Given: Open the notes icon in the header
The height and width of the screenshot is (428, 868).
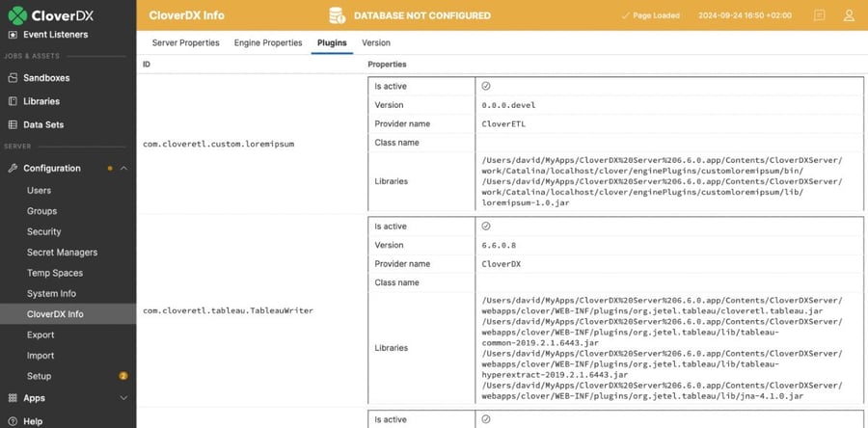Looking at the screenshot, I should [819, 15].
